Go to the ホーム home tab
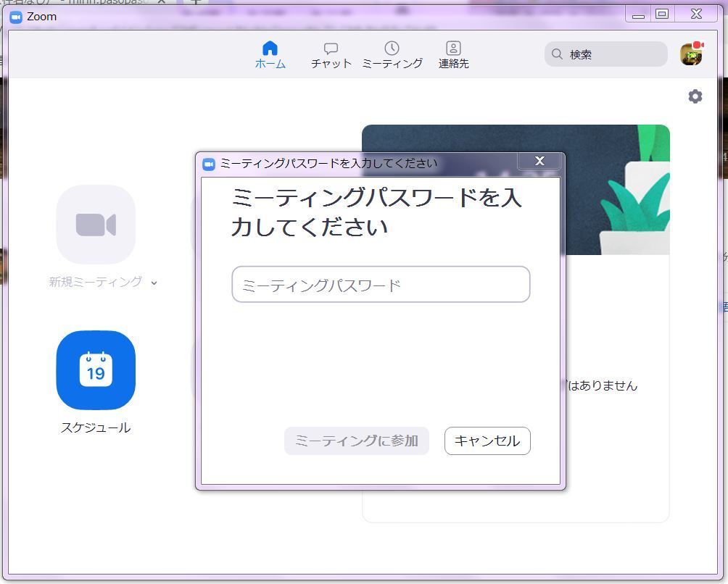The image size is (728, 584). (270, 54)
